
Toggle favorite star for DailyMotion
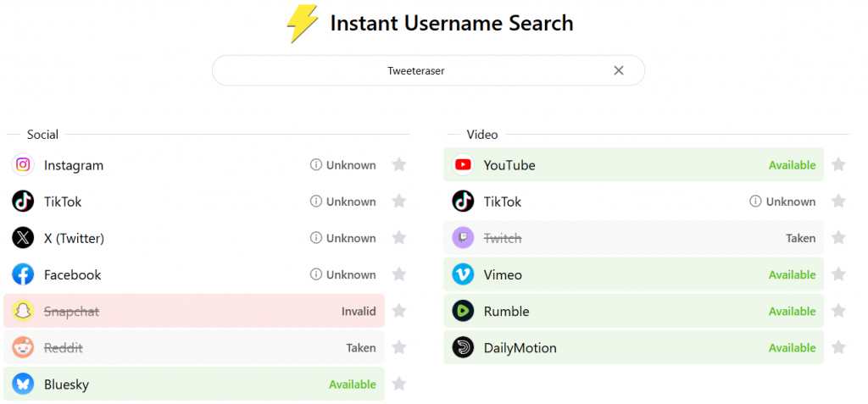pyautogui.click(x=838, y=348)
